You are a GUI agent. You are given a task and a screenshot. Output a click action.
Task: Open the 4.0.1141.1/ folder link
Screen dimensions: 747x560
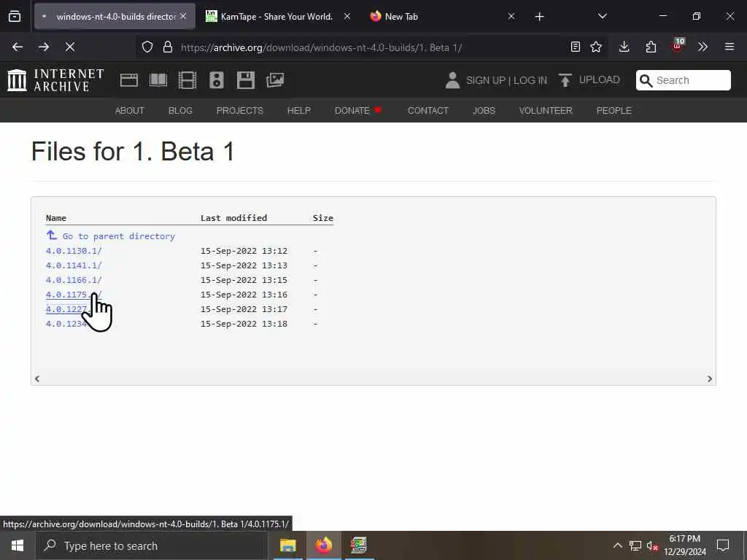pyautogui.click(x=74, y=265)
